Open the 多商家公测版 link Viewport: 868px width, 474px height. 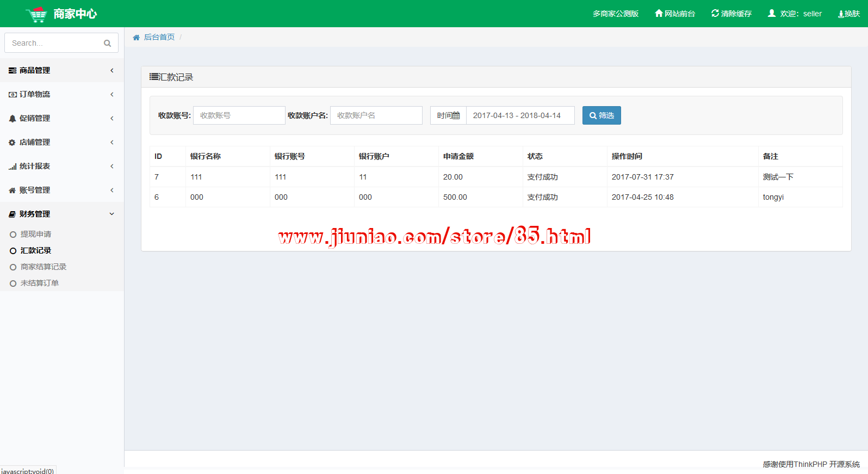pos(615,14)
